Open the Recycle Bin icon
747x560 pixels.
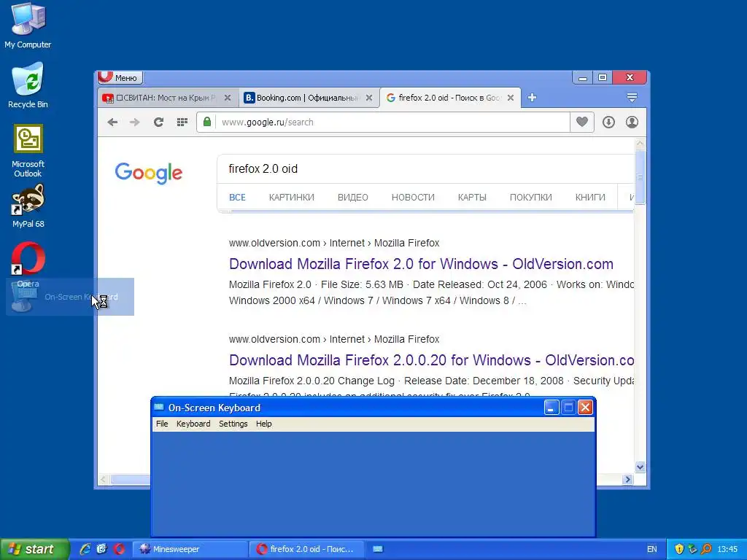(28, 85)
